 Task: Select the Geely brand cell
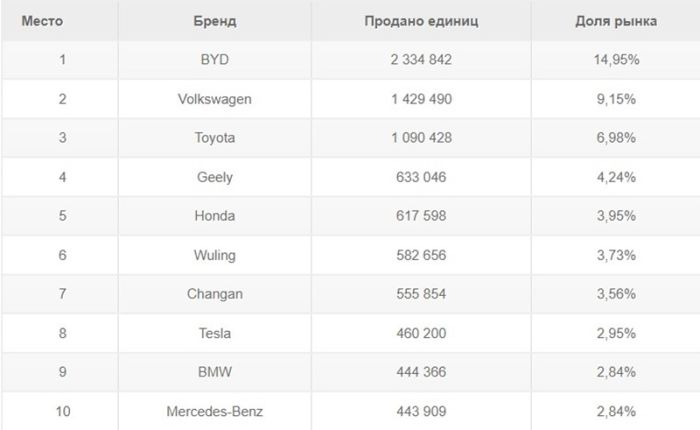pyautogui.click(x=215, y=177)
